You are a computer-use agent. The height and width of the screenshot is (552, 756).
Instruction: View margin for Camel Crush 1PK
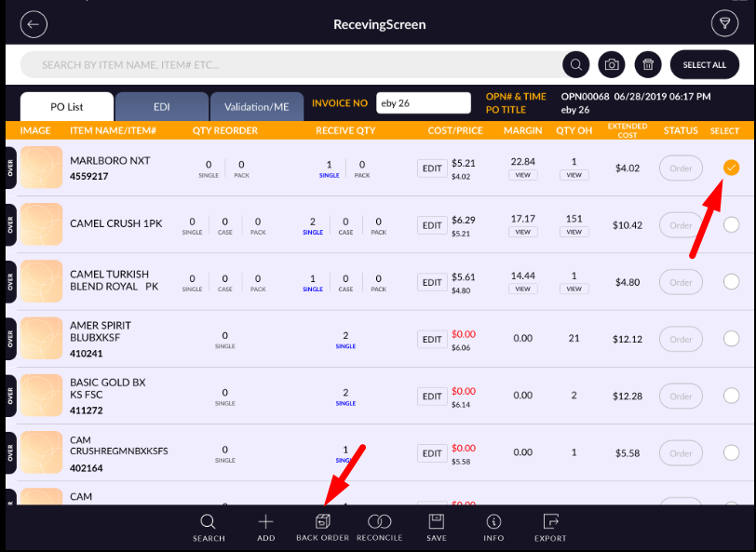[x=522, y=232]
